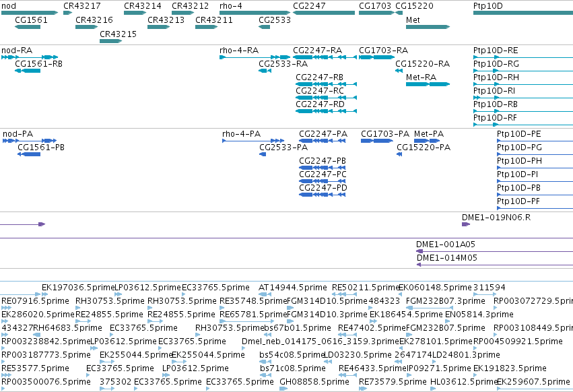The width and height of the screenshot is (573, 392).
Task: Click protein CG1703-PA
Action: tap(377, 141)
